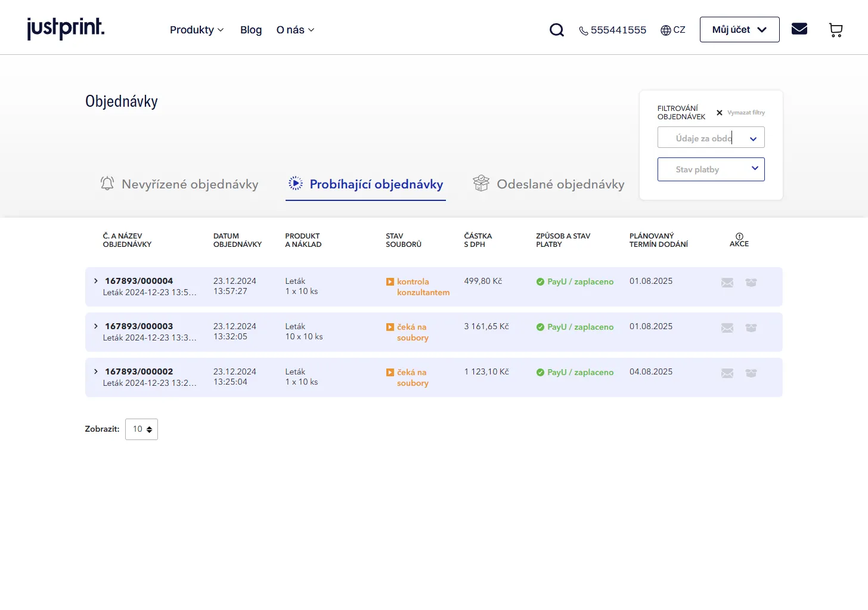Screen dimensions: 868x610
Task: Open the O nás dropdown menu
Action: [x=295, y=30]
